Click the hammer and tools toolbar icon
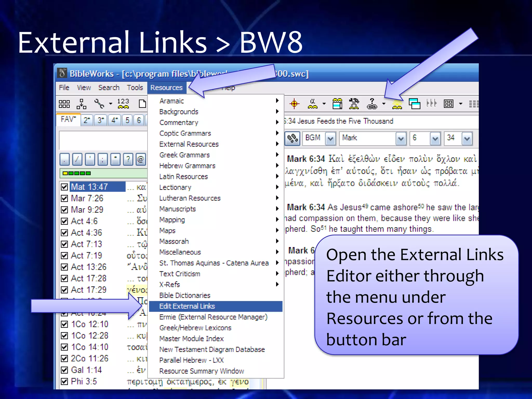532x399 pixels. (x=354, y=104)
